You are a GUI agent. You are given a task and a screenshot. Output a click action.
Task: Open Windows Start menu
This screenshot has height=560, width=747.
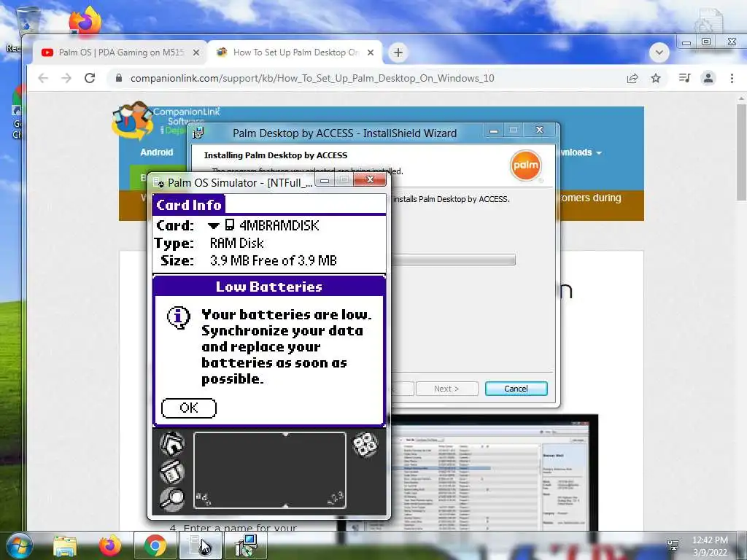(18, 545)
